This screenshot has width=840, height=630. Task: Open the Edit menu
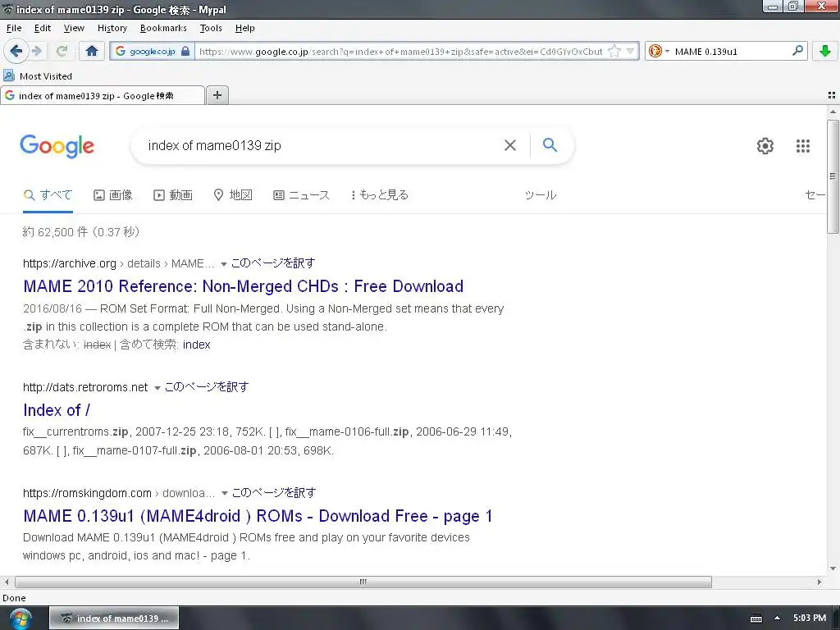[x=43, y=28]
